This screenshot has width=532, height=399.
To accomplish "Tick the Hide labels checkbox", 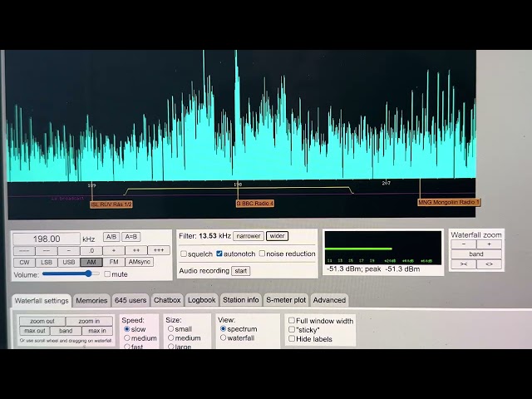I will pos(292,338).
